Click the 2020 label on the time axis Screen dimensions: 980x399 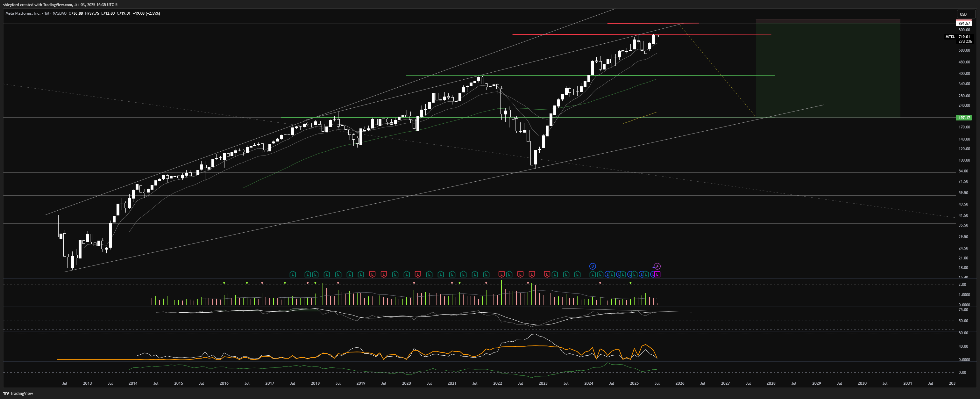(x=406, y=383)
